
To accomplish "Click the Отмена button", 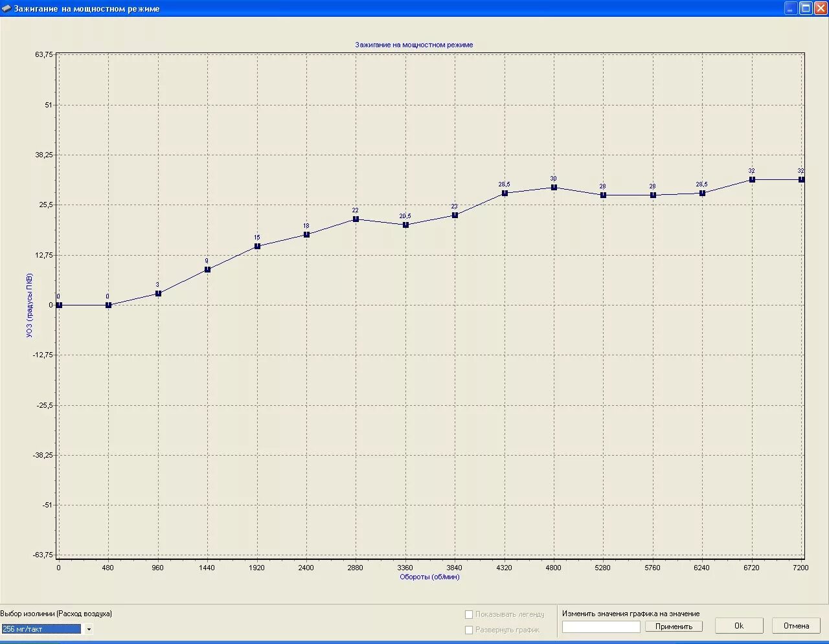I will pyautogui.click(x=796, y=626).
